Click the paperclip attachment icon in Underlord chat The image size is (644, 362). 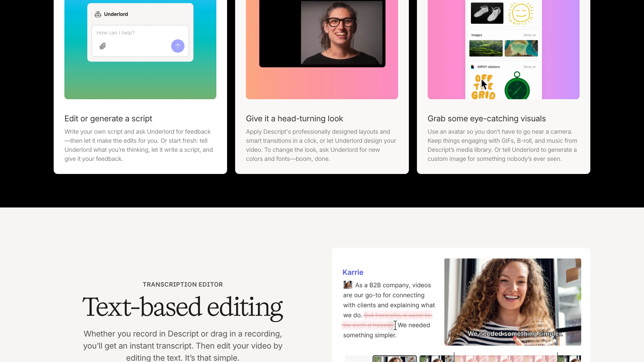(103, 46)
